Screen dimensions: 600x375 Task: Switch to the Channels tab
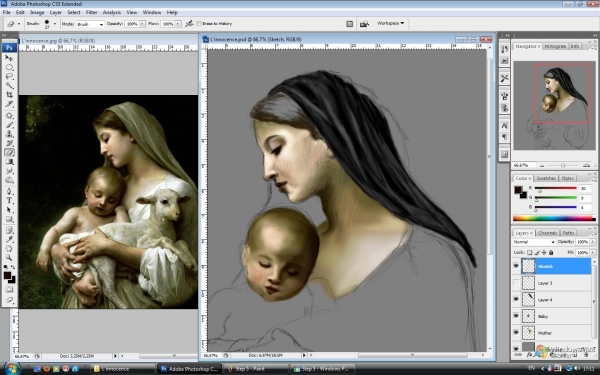(x=547, y=233)
